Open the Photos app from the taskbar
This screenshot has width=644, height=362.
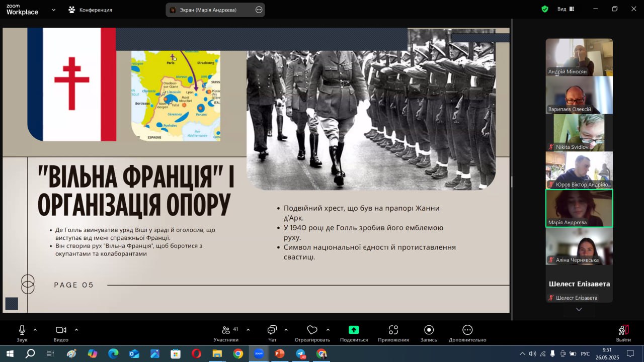154,353
